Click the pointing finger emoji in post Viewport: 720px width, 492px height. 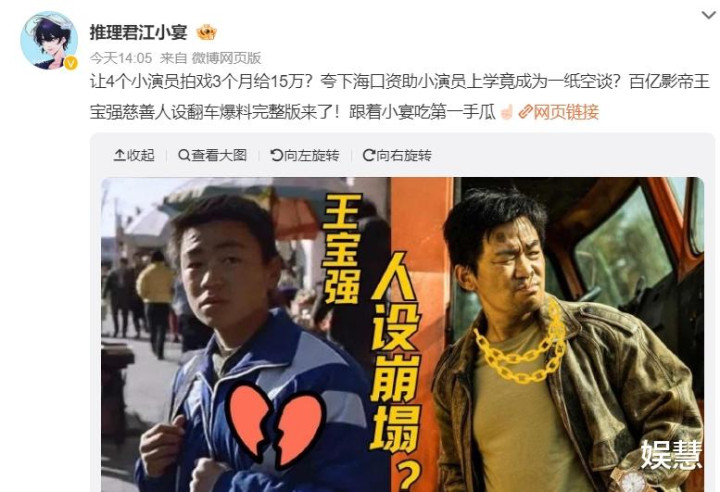tap(506, 112)
